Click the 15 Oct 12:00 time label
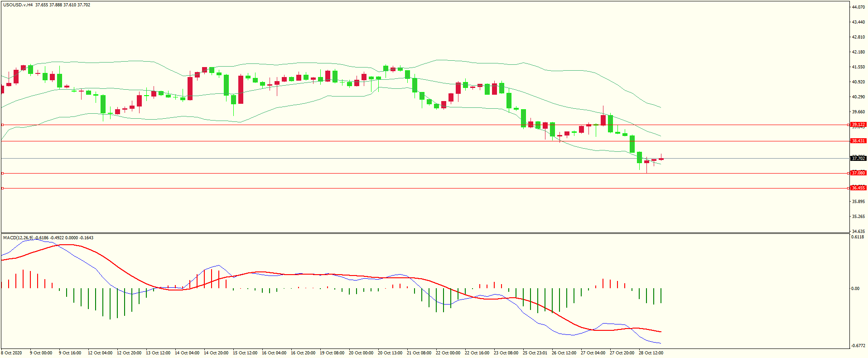This screenshot has width=868, height=358. (245, 353)
